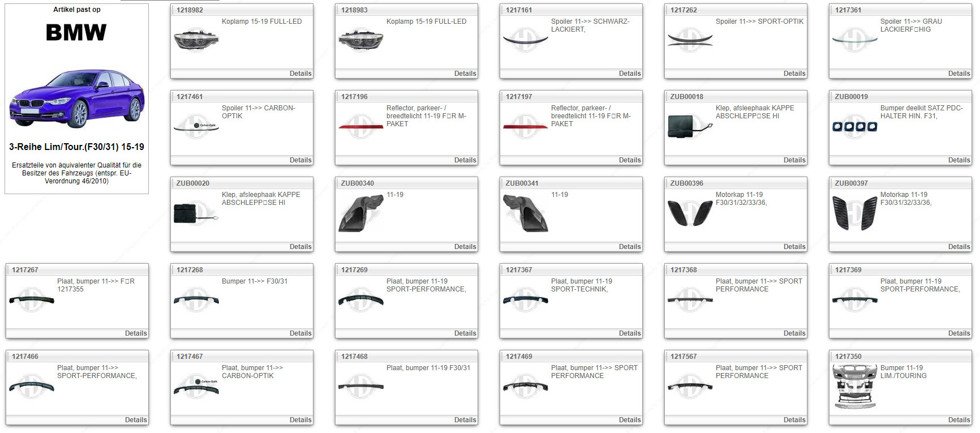Click 'Bumper 11-19 LIM./TOURING' description
The height and width of the screenshot is (433, 980).
click(903, 372)
